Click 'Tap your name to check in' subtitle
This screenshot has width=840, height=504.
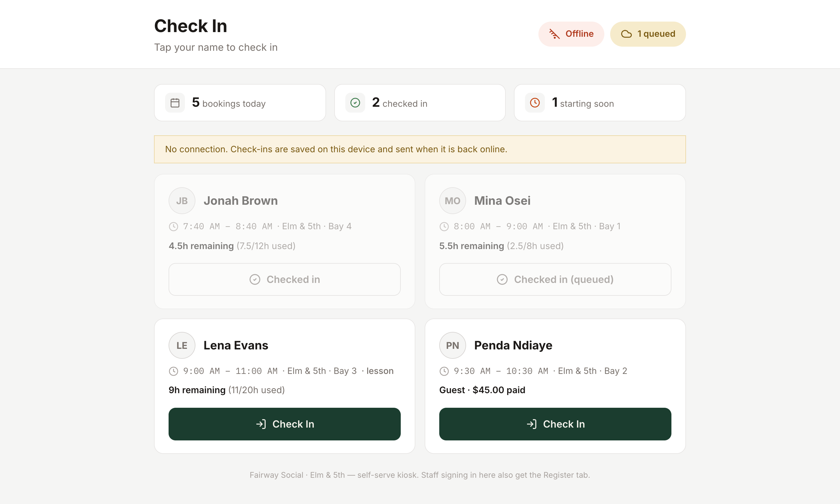coord(216,48)
